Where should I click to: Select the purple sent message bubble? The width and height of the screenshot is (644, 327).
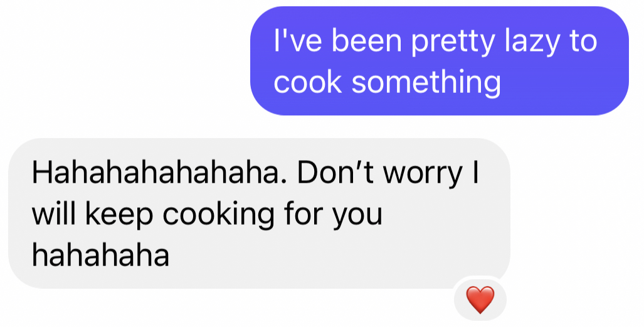440,61
